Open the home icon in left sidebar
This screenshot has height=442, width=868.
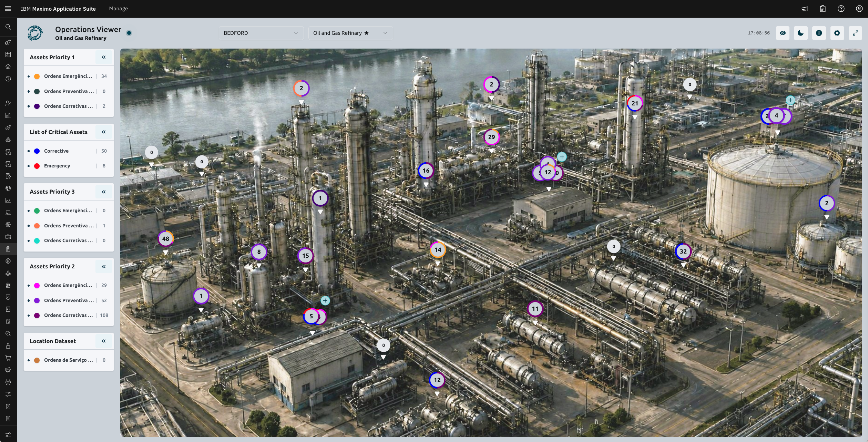8,66
